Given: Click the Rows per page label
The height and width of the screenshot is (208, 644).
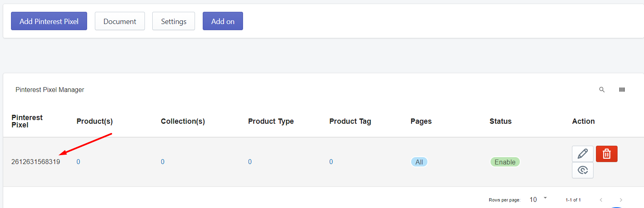Looking at the screenshot, I should pos(504,200).
